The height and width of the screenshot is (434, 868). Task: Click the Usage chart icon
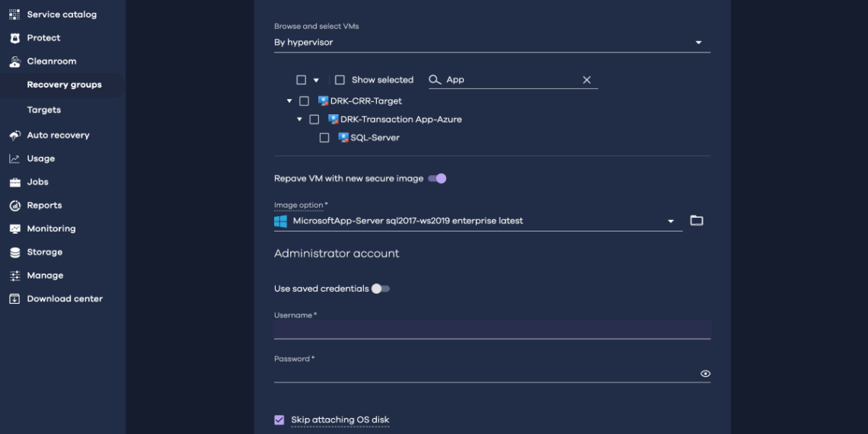tap(14, 159)
